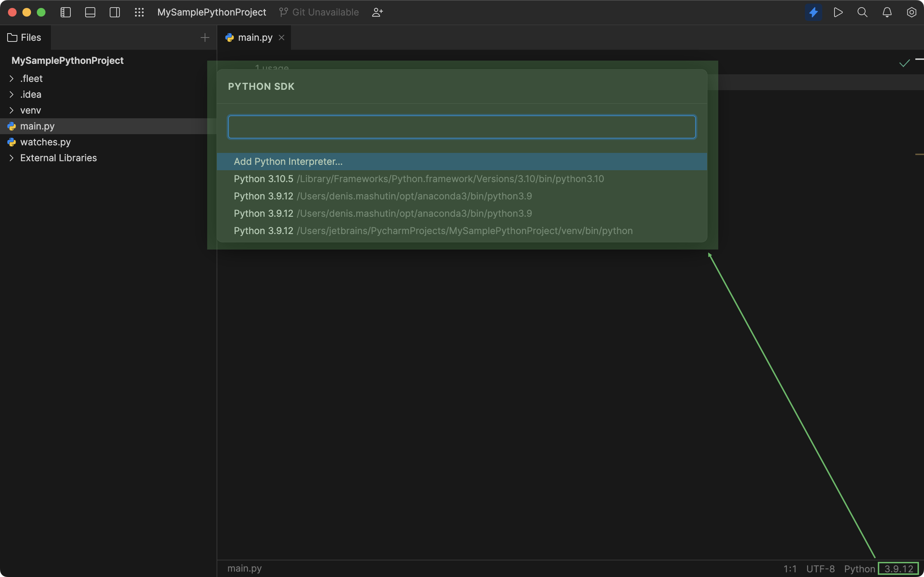The height and width of the screenshot is (577, 924).
Task: Open the workspace switcher grid icon
Action: (139, 12)
